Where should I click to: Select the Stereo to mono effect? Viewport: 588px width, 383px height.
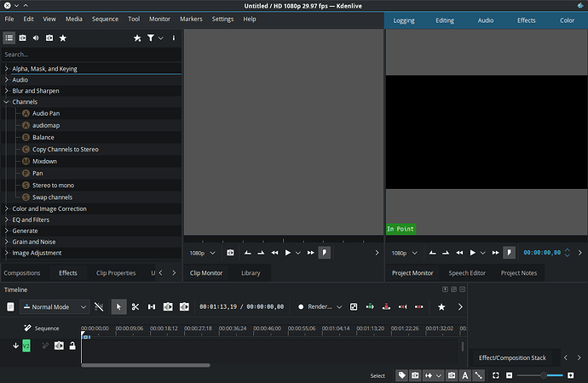(x=53, y=185)
